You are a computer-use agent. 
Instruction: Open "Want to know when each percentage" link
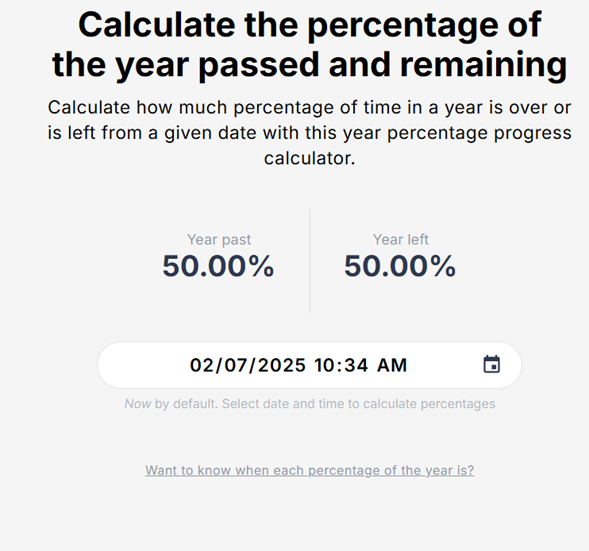[310, 470]
